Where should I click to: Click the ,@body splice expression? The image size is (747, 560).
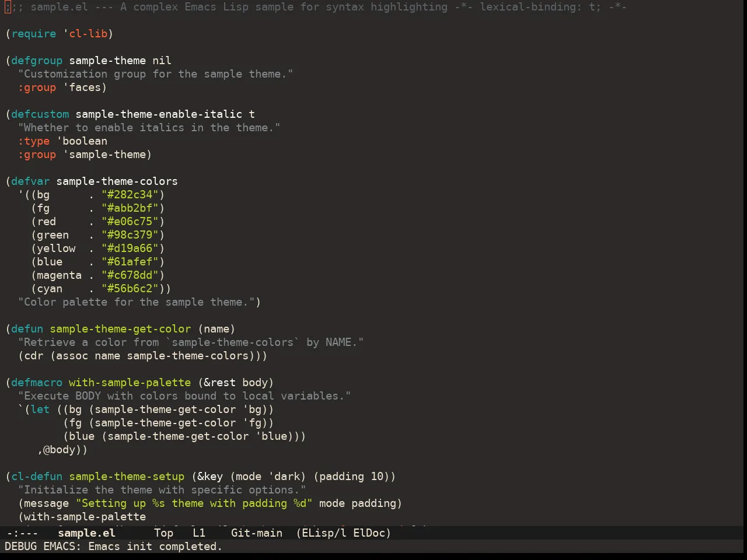tap(60, 450)
